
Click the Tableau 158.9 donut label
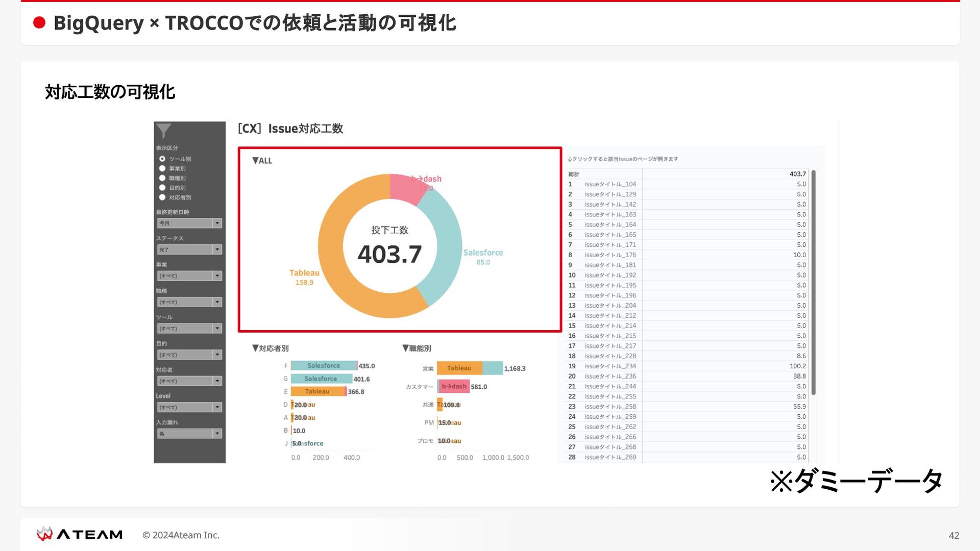click(304, 278)
